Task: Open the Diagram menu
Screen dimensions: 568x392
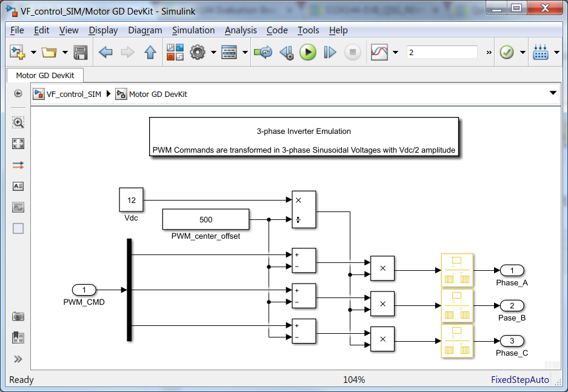Action: [x=145, y=30]
